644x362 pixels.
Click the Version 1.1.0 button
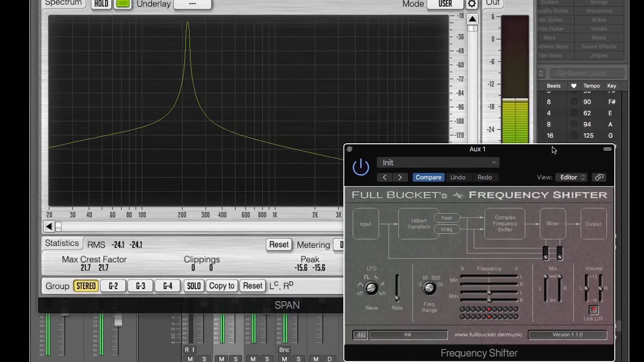(567, 334)
